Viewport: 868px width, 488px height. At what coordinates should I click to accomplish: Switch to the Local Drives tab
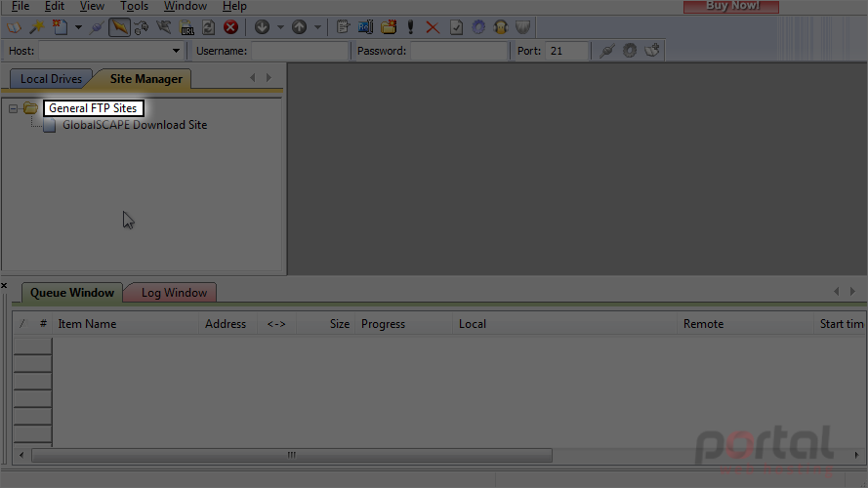click(51, 78)
